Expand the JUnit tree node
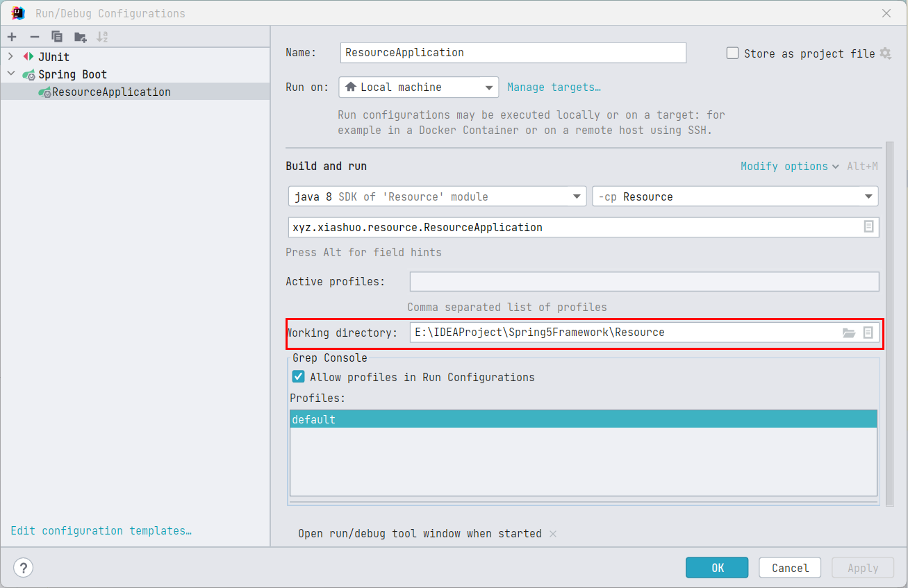This screenshot has width=908, height=588. click(x=10, y=57)
